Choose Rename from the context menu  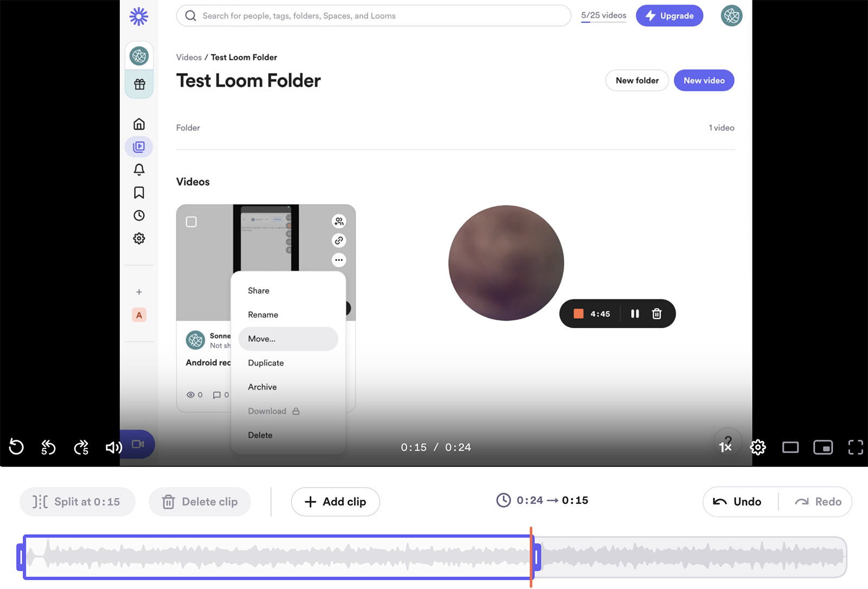(288, 315)
